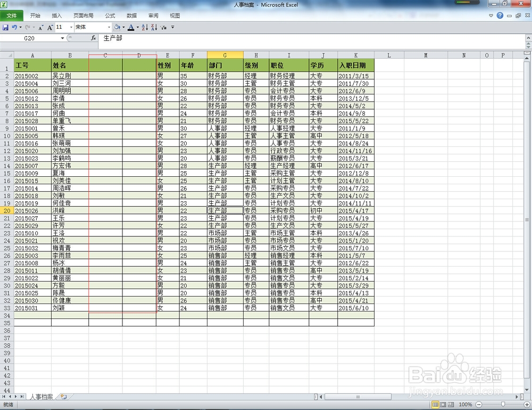
Task: Click the Font Color icon
Action: (131, 27)
